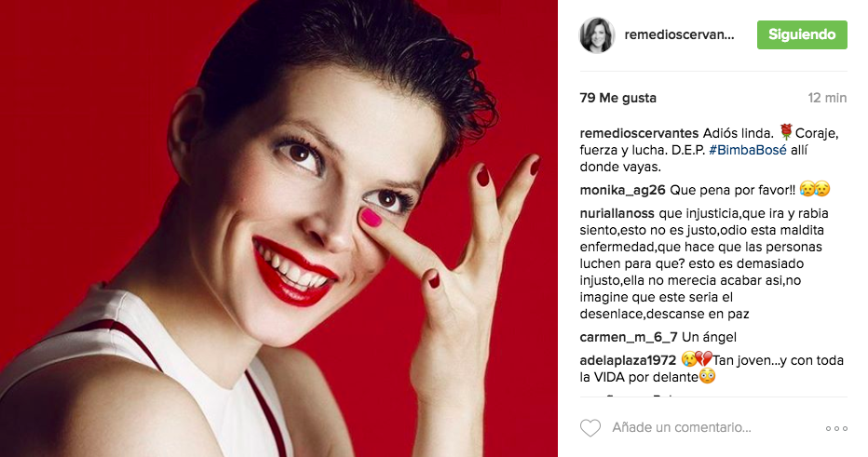
Task: Click remedioscervantes name in caption
Action: [x=639, y=133]
